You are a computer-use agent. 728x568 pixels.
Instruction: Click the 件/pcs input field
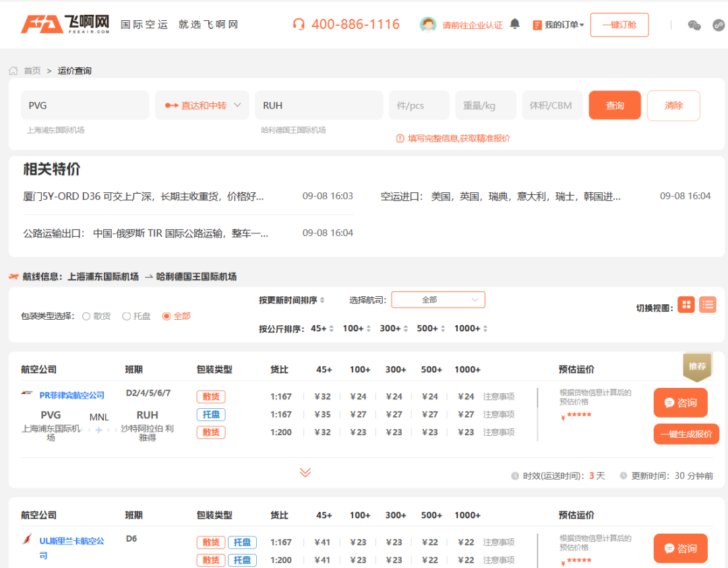pyautogui.click(x=419, y=105)
